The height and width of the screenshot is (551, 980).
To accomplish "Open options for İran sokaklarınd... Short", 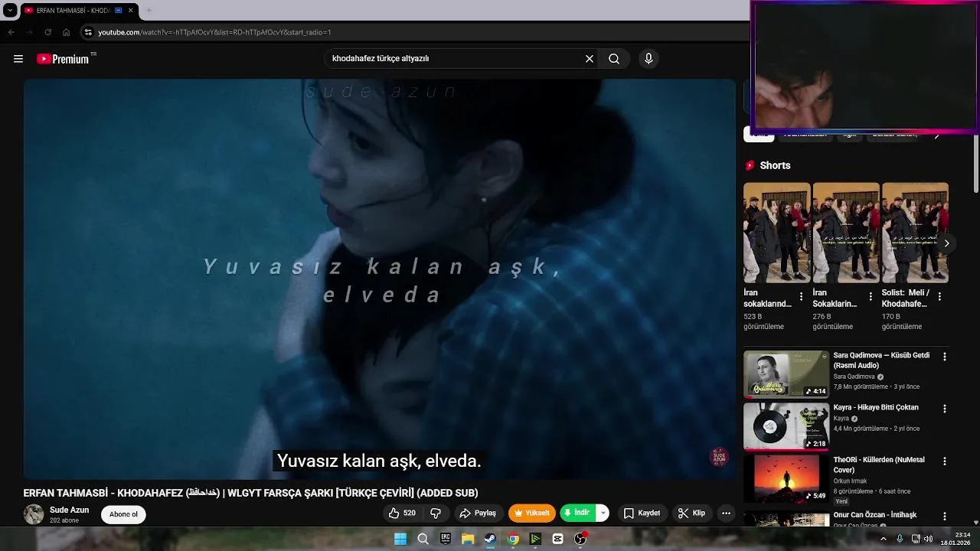I will point(802,296).
